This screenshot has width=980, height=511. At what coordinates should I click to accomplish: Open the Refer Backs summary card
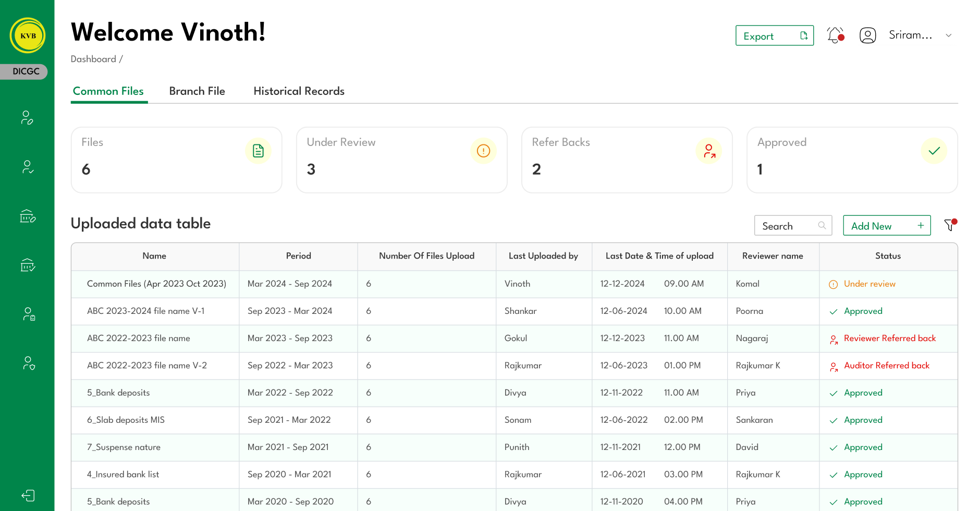[627, 160]
